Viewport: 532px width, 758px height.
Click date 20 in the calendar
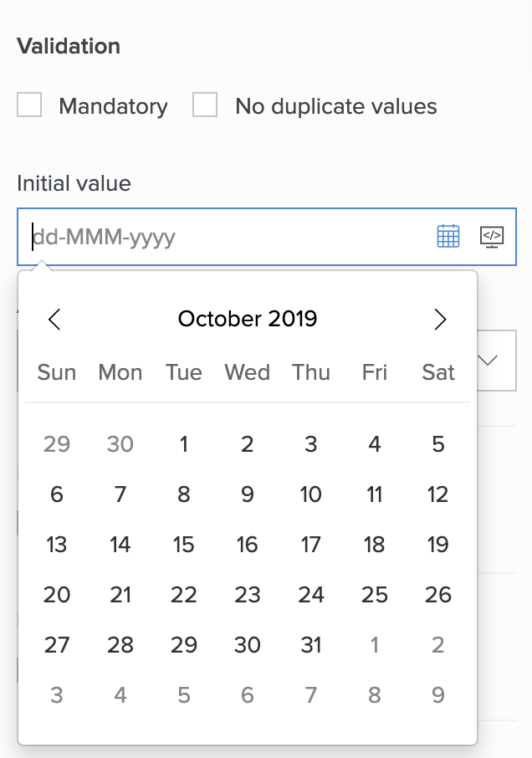[x=57, y=595]
